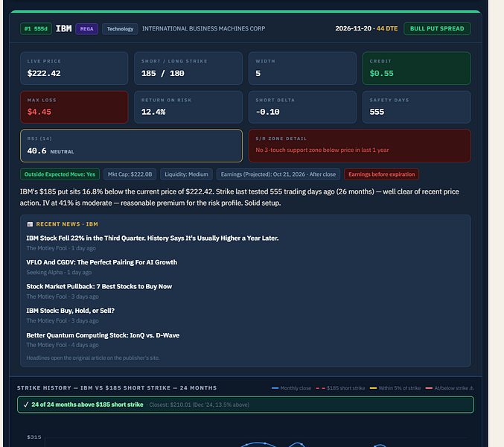
Task: Click the MEGA cap badge
Action: (x=87, y=28)
